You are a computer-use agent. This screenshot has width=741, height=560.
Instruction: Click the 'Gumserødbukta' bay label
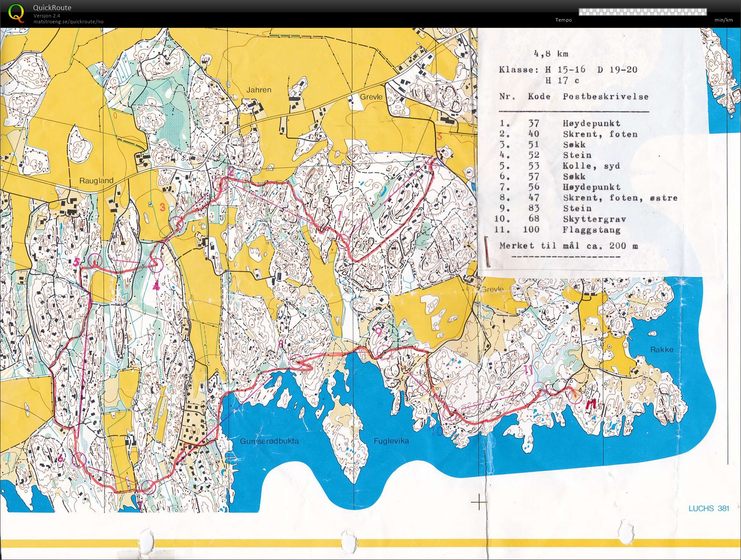tap(269, 441)
